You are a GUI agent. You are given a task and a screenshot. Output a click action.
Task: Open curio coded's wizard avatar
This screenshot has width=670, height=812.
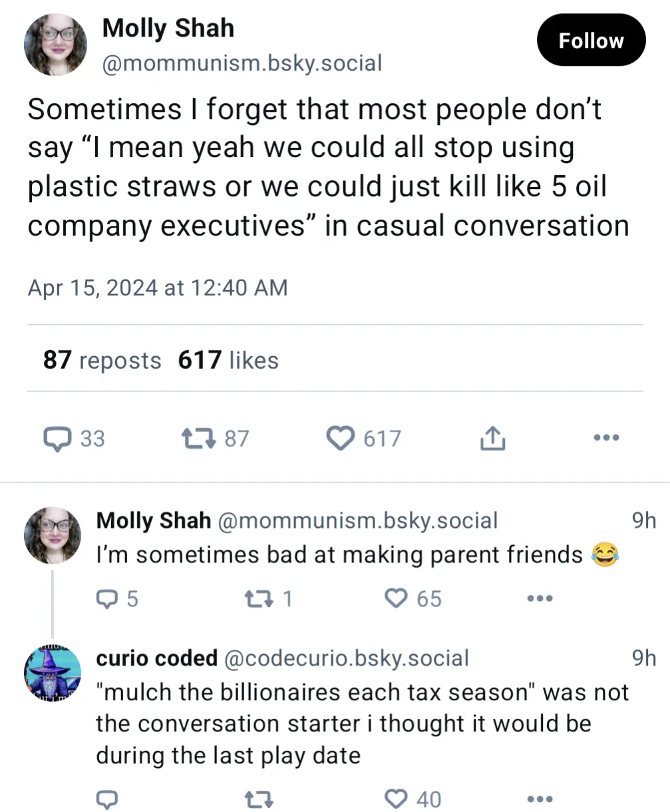(x=53, y=674)
